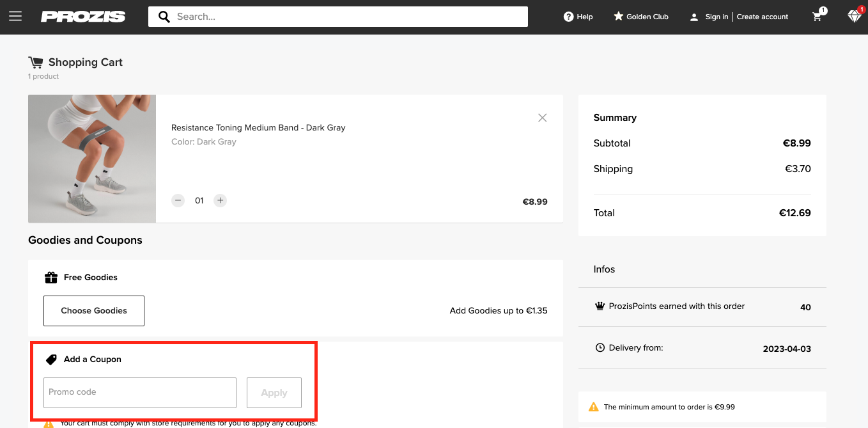868x428 pixels.
Task: Open the Create account link
Action: click(763, 17)
